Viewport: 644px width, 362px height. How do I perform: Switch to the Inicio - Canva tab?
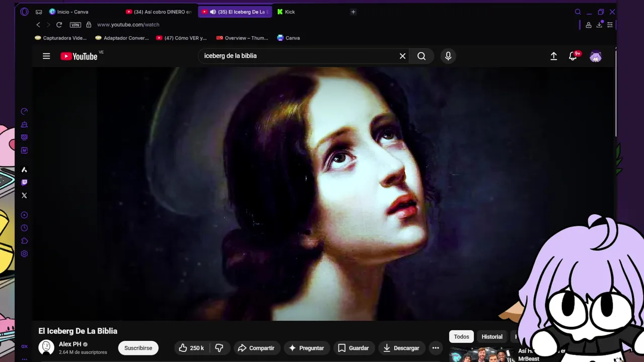click(x=72, y=12)
